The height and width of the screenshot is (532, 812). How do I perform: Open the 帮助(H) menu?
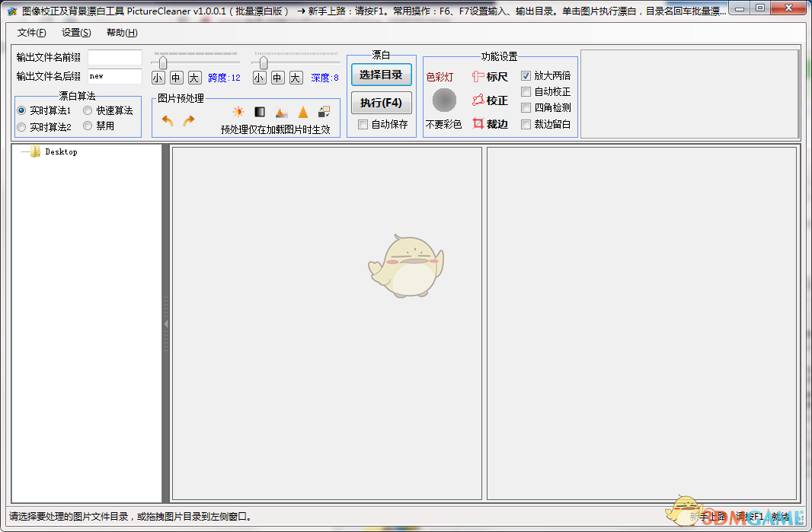coord(121,33)
